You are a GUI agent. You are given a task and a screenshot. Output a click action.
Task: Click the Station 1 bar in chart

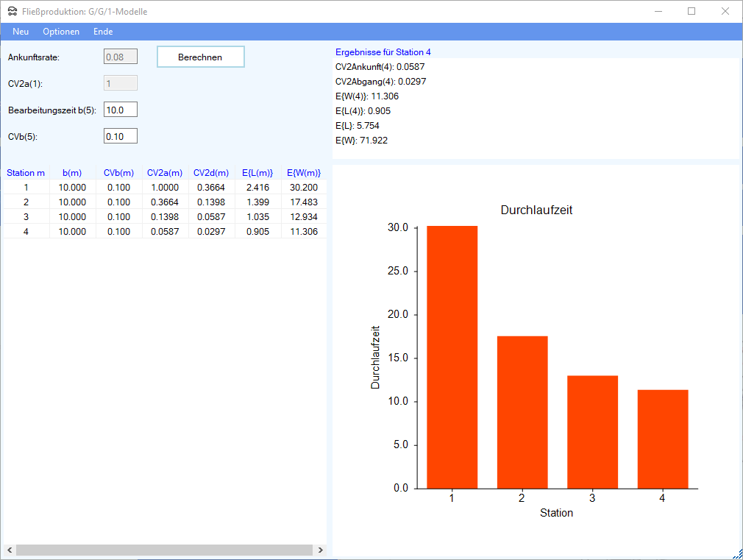point(452,357)
